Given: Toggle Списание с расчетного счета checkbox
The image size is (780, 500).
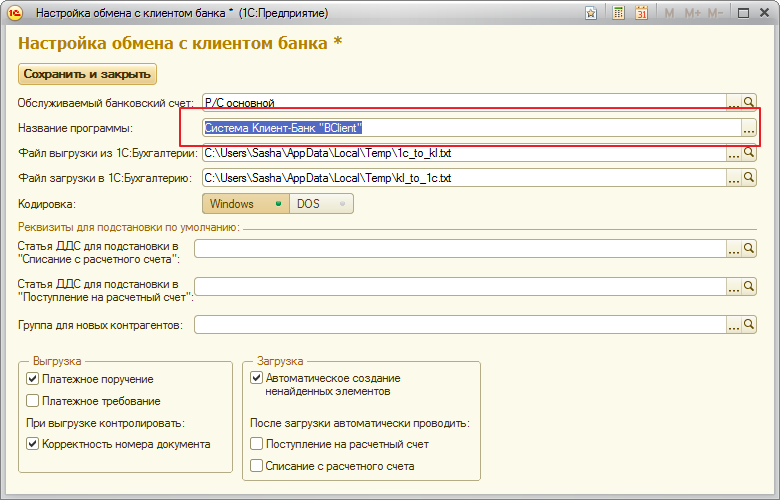Looking at the screenshot, I should 257,466.
